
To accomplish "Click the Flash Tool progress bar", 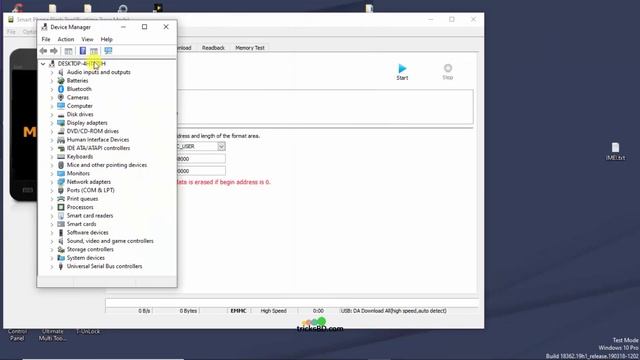I will pyautogui.click(x=291, y=302).
